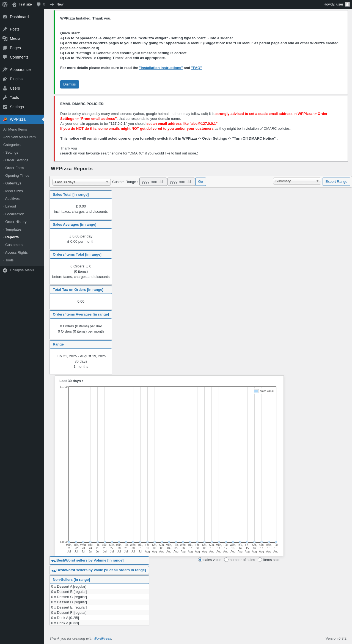Open Additives submenu entry
Screen dimensions: 352x644
coord(12,199)
